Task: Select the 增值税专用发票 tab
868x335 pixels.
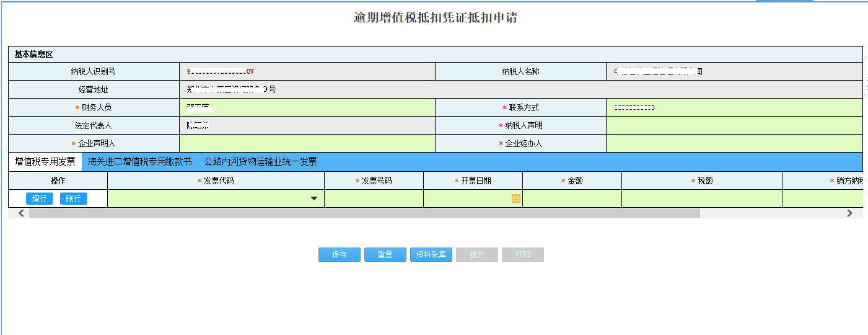Action: 45,162
